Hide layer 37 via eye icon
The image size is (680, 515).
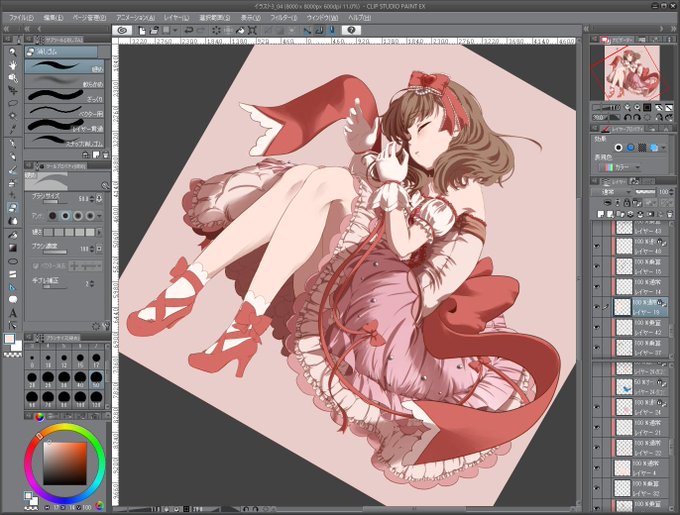pos(597,347)
